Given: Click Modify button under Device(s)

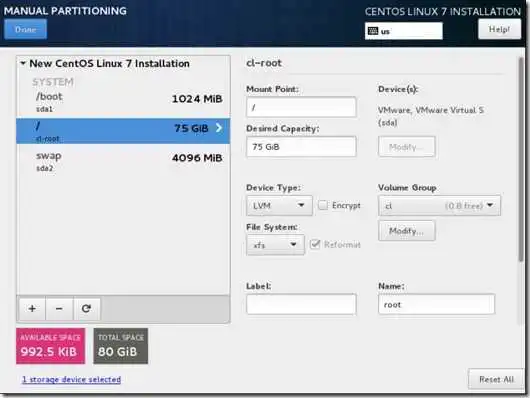Looking at the screenshot, I should tap(407, 147).
